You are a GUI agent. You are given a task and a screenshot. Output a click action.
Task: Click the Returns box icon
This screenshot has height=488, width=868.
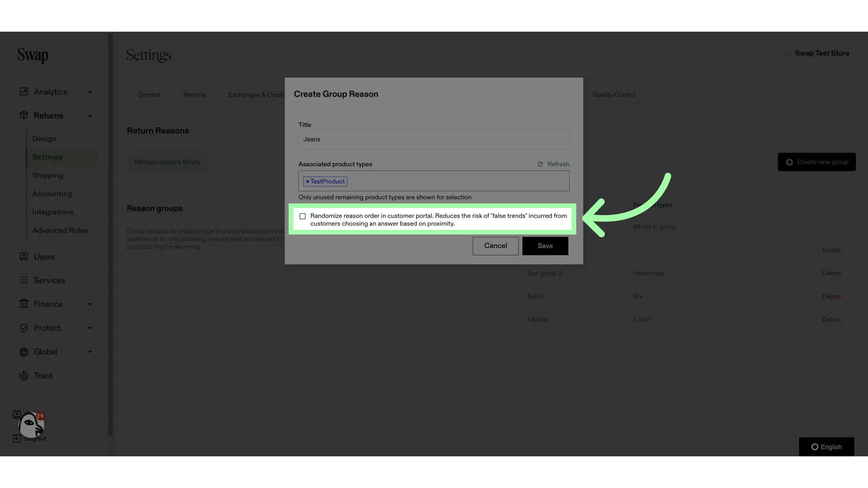pos(24,115)
